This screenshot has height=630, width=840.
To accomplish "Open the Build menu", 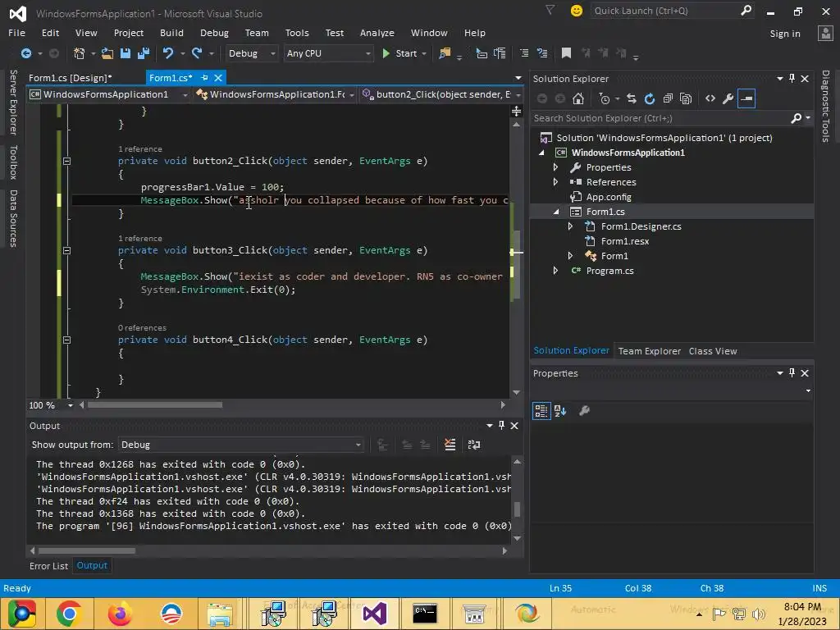I will [171, 33].
